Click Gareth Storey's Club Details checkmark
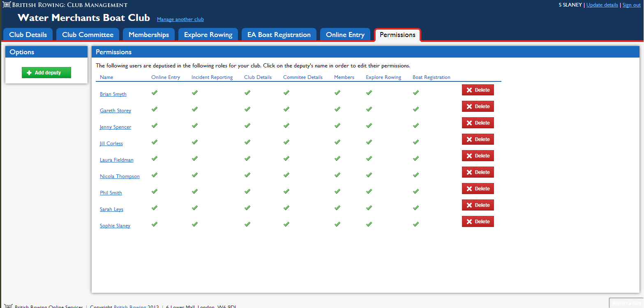Viewport: 644px width, 308px height. pos(247,109)
